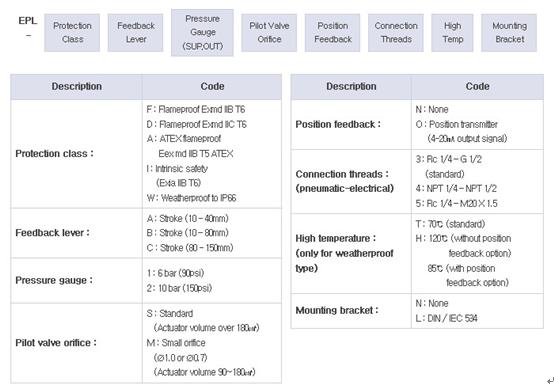Screen dimensions: 554x388
Task: Select the Feedback Lever code box
Action: (x=136, y=33)
